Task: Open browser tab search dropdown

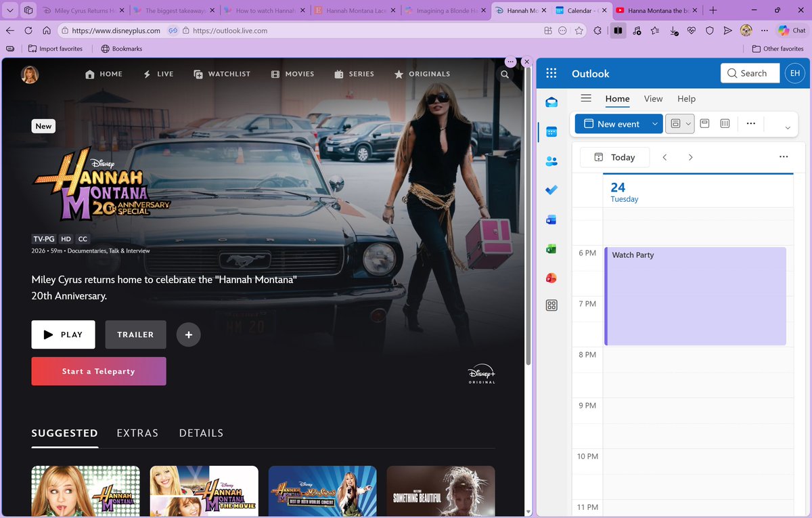Action: [9, 10]
